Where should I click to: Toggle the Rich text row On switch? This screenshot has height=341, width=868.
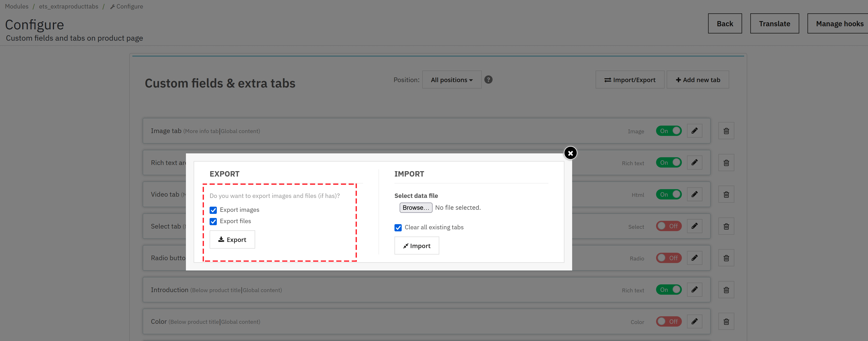point(668,163)
